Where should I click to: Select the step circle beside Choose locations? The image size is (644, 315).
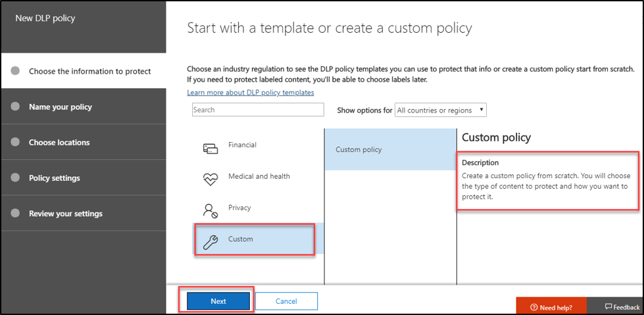(15, 142)
